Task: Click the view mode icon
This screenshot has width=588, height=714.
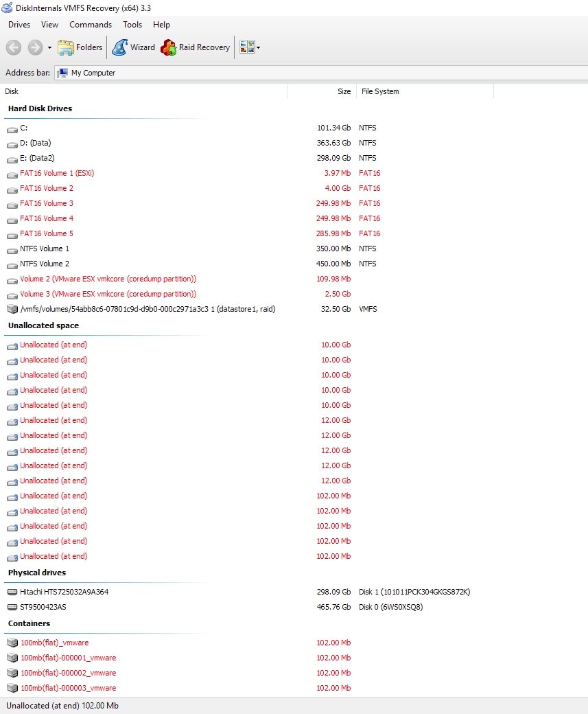Action: (247, 47)
